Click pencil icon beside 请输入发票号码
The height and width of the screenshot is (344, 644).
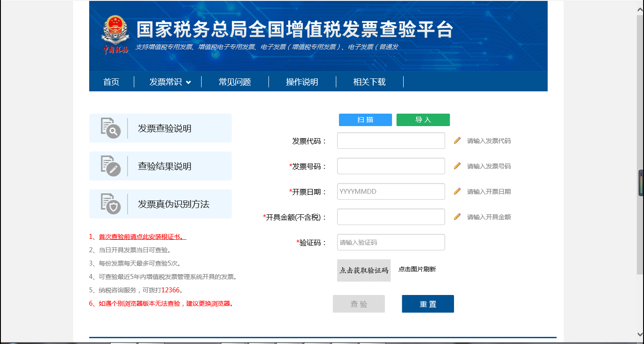[457, 166]
